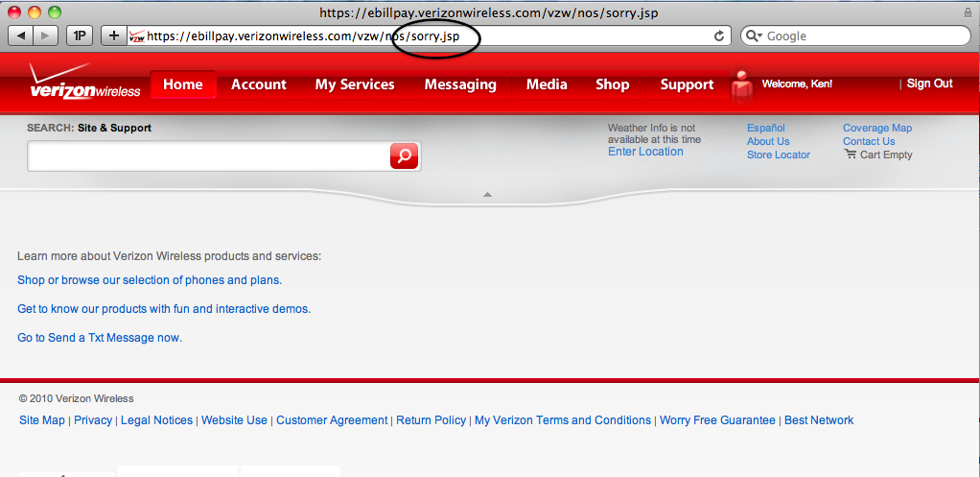Open the Customer Agreement footer link
The width and height of the screenshot is (980, 477).
coord(332,420)
